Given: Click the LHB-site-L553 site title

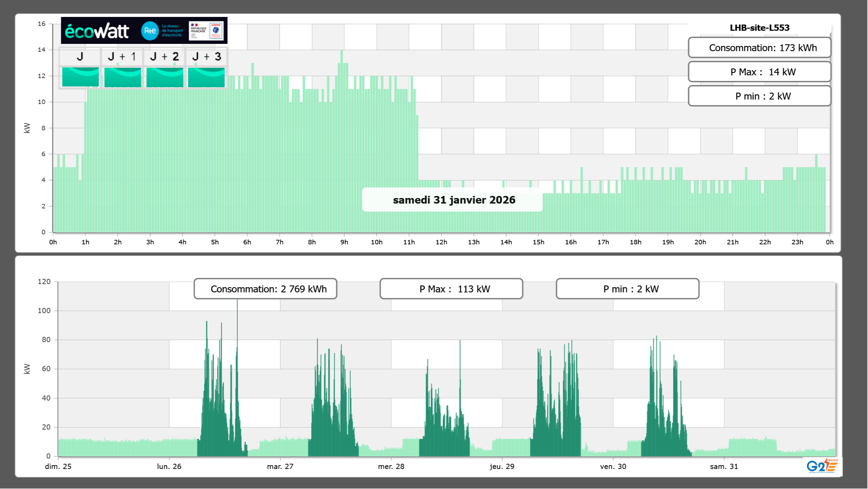Looking at the screenshot, I should coord(759,28).
